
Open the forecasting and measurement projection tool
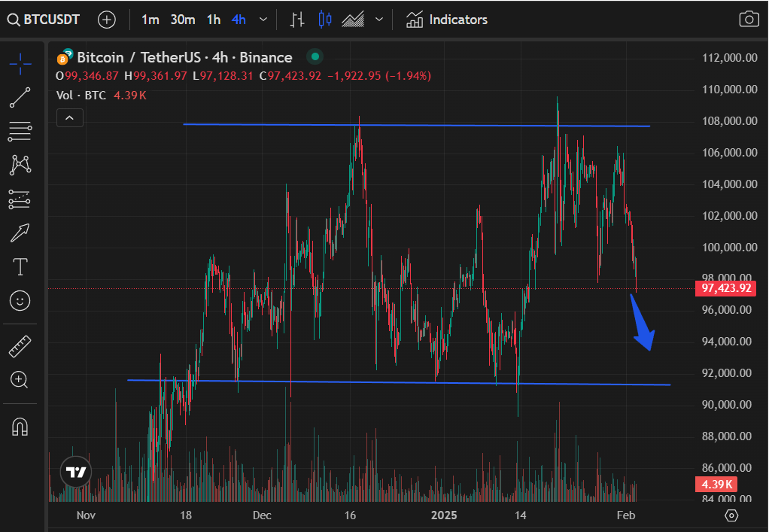point(20,199)
